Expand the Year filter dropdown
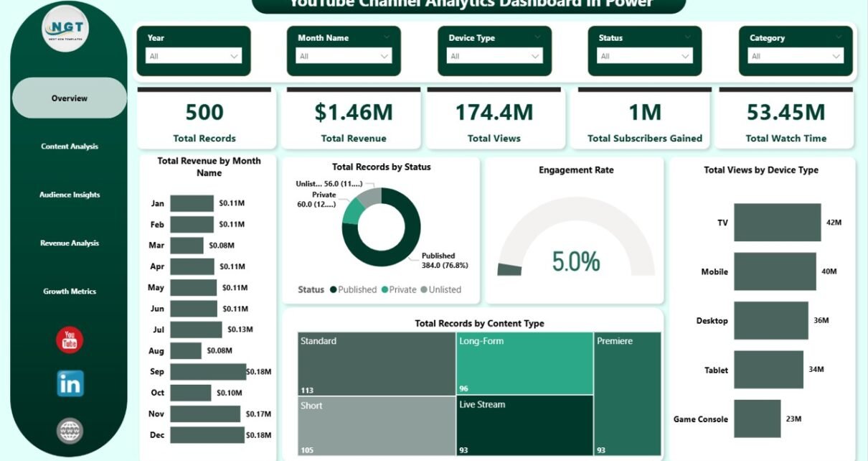 [x=194, y=56]
